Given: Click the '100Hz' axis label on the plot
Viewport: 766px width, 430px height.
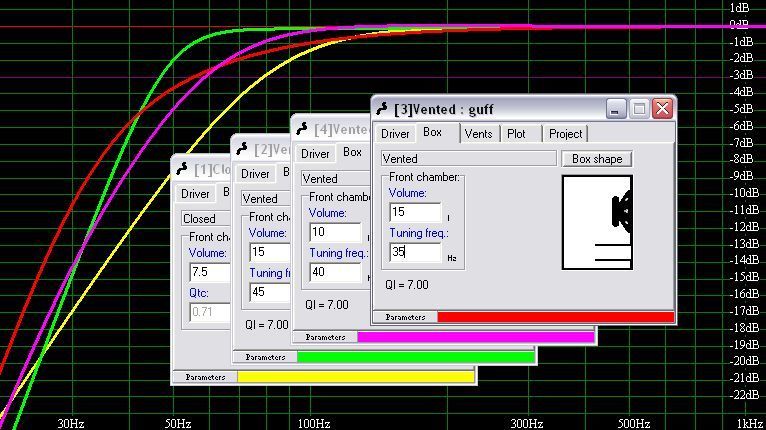Looking at the screenshot, I should tap(314, 423).
